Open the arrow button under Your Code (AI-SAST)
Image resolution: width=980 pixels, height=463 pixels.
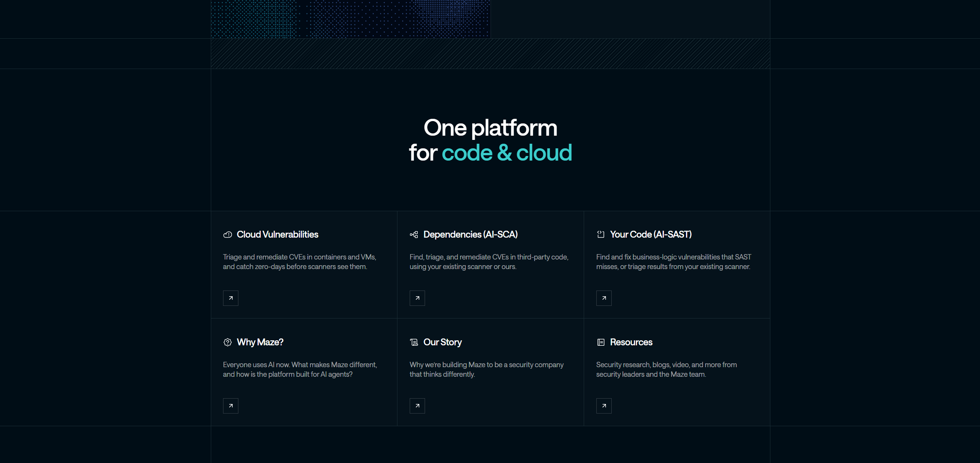pos(604,298)
